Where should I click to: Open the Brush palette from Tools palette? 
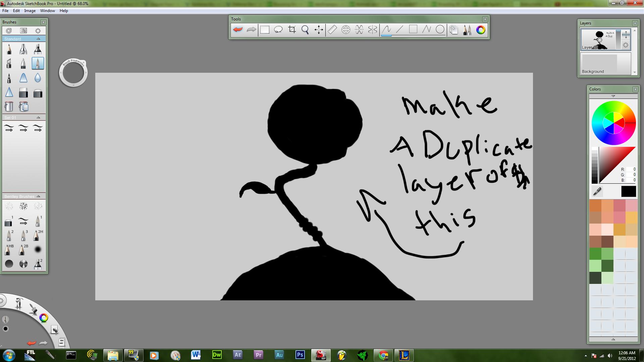[467, 30]
